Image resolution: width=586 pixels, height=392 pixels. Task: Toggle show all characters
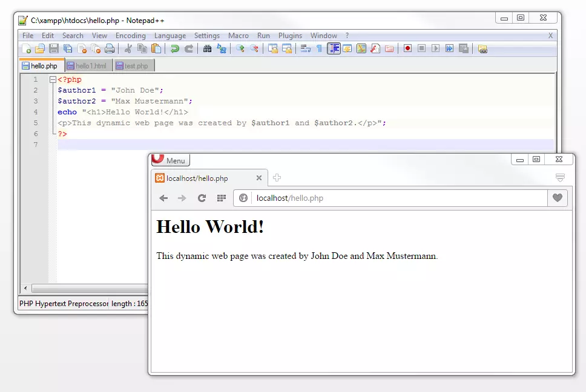pyautogui.click(x=319, y=48)
